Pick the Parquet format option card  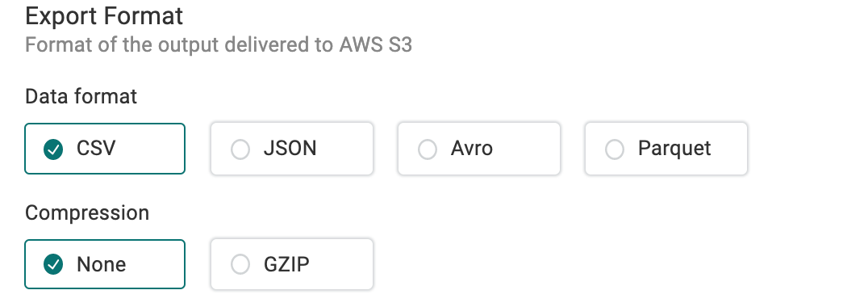point(666,149)
